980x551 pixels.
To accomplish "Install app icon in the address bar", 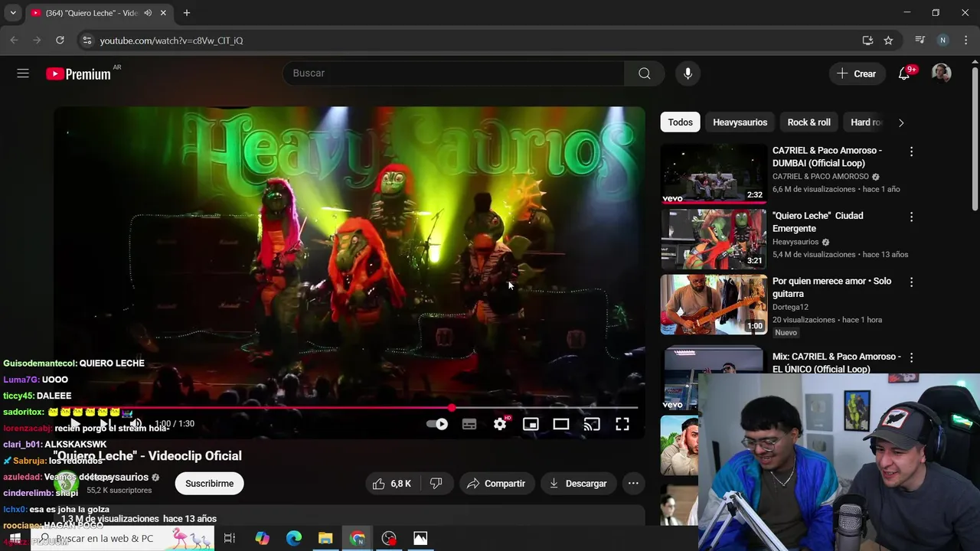I will coord(867,41).
